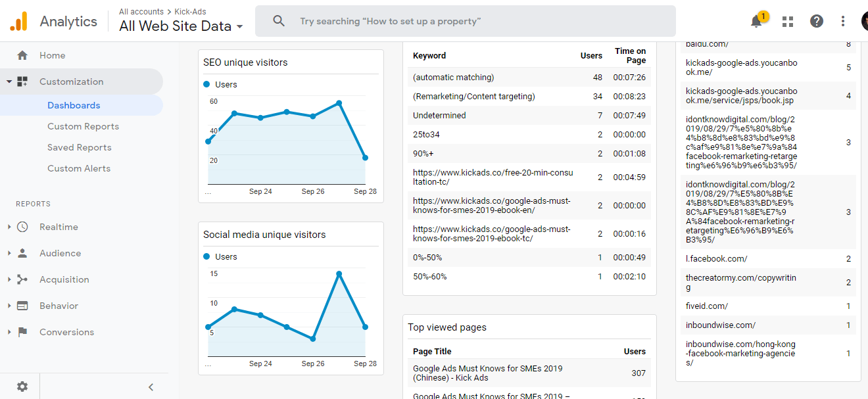Open the Admin gear settings
The image size is (868, 399).
click(22, 387)
